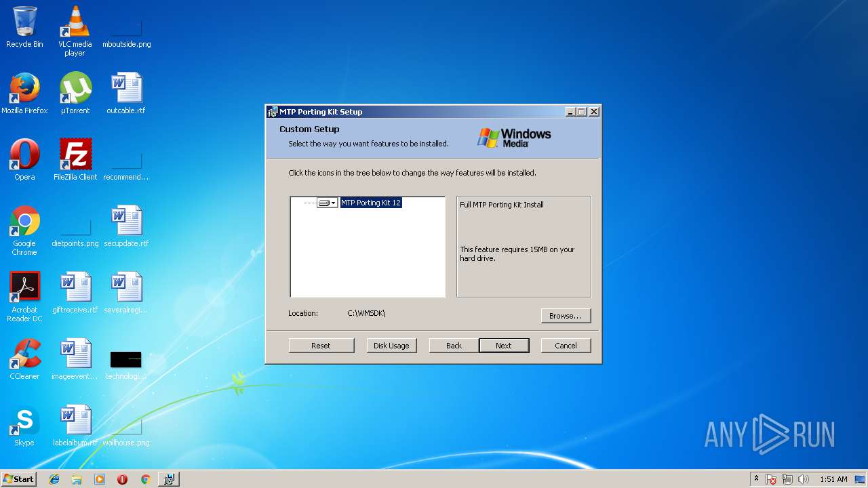Viewport: 868px width, 488px height.
Task: Click the Browse... button
Action: [x=566, y=316]
